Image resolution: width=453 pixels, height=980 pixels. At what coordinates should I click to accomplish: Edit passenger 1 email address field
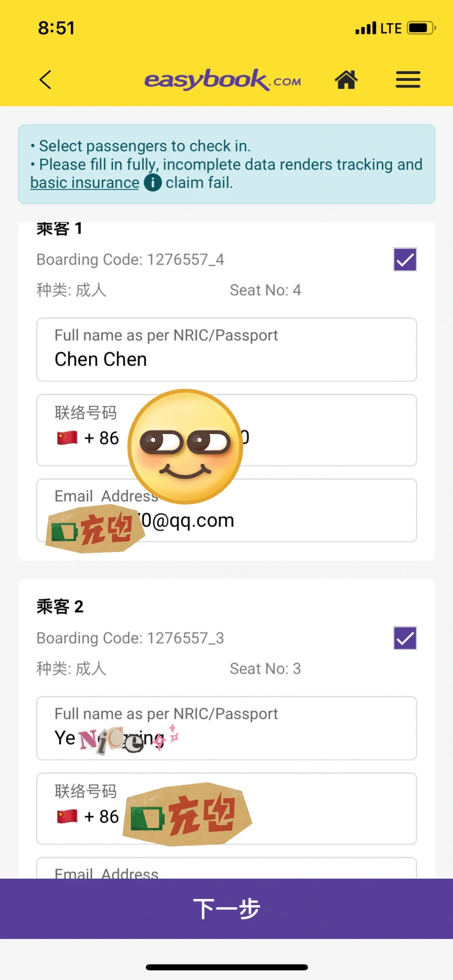tap(226, 510)
